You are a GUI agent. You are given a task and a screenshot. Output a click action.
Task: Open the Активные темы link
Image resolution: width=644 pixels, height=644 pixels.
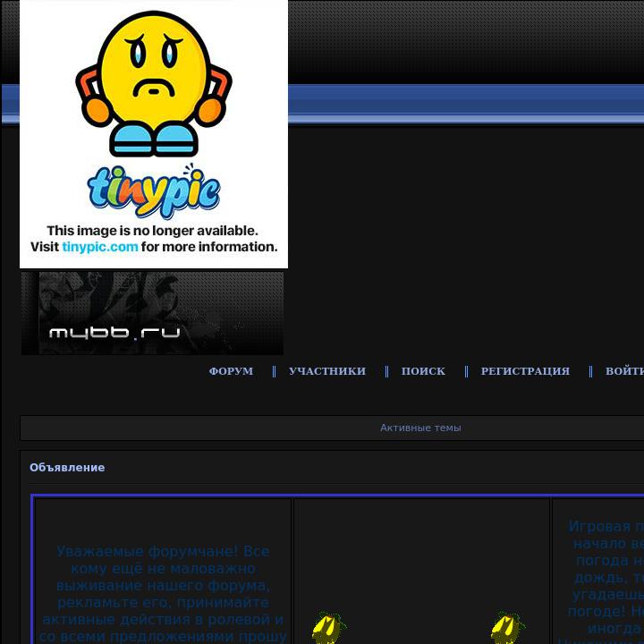pos(420,428)
